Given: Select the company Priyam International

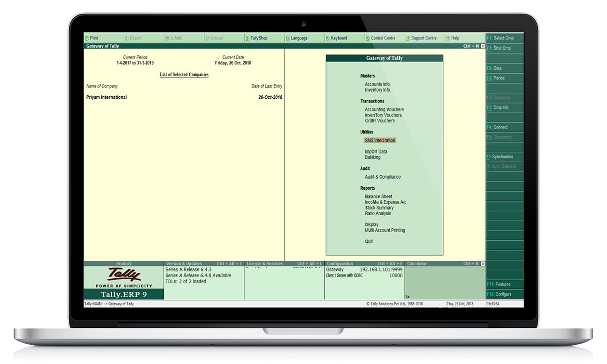Looking at the screenshot, I should (x=106, y=97).
